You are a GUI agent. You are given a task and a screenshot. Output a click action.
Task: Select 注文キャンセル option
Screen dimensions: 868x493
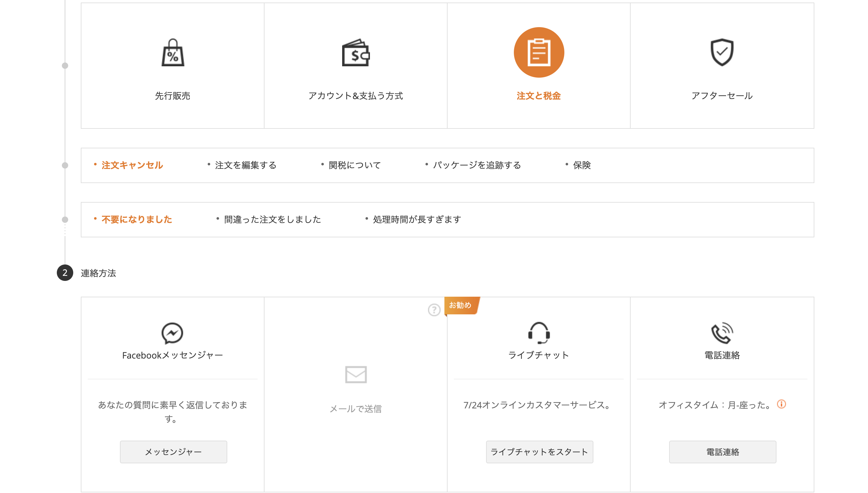(132, 165)
